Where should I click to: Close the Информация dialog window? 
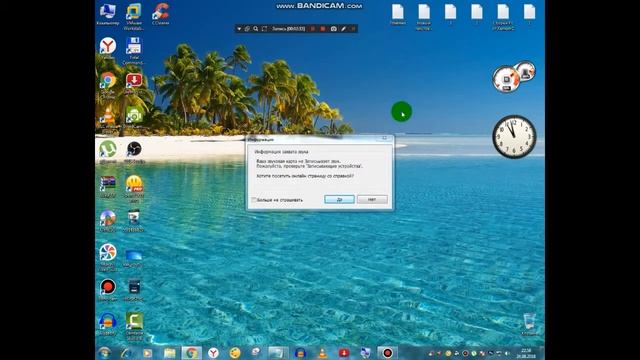click(x=384, y=138)
